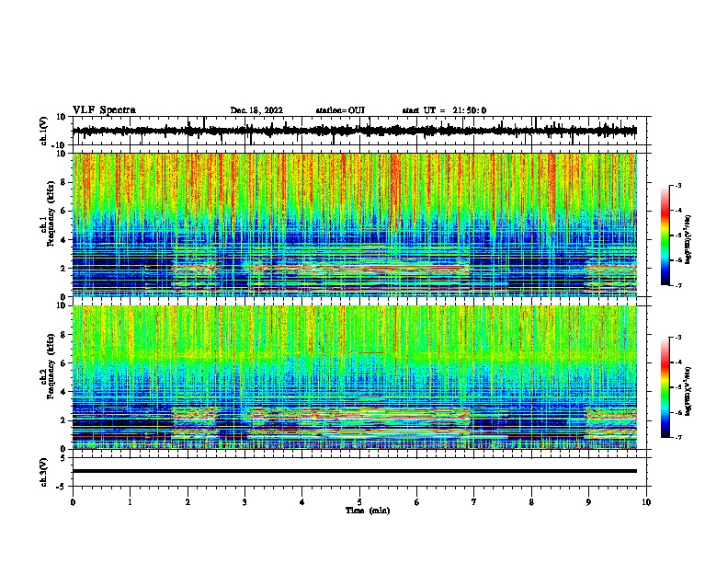Click the "-7" label on ch.1 colorbar
728x563 pixels.
(x=677, y=285)
